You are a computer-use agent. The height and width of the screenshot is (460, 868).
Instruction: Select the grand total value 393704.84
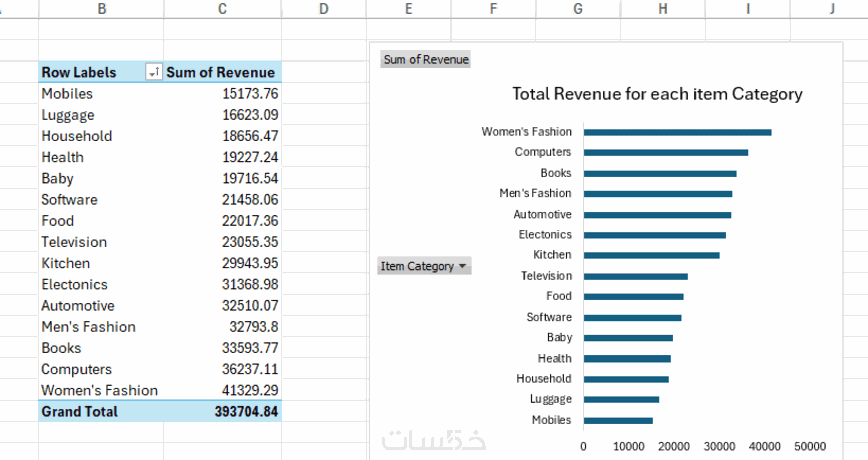tap(223, 411)
